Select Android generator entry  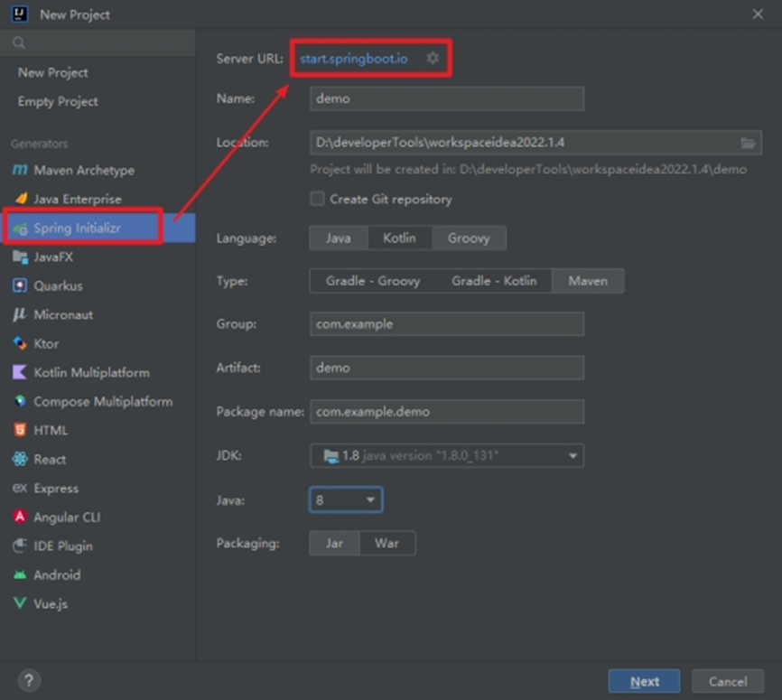tap(98, 575)
